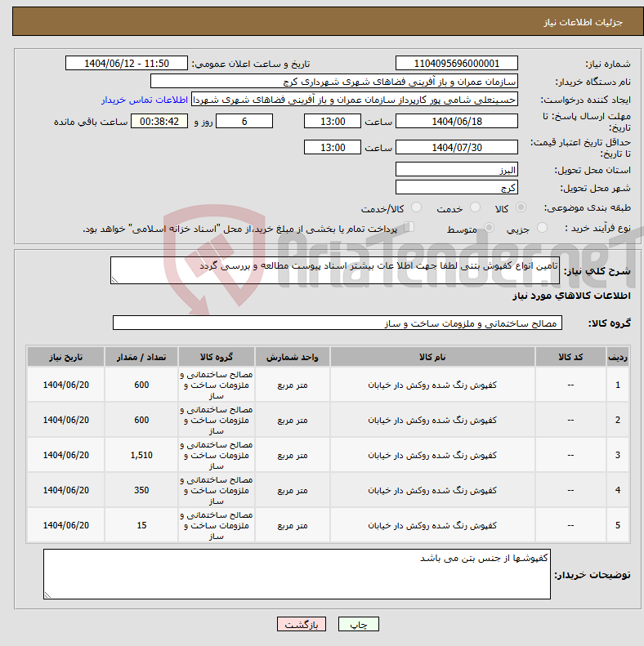Select the خدمت radio button
This screenshot has width=644, height=646.
pos(475,207)
